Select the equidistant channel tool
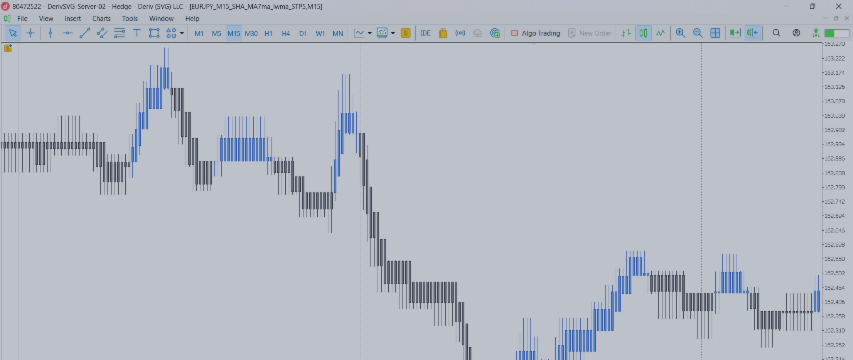The width and height of the screenshot is (853, 360). click(x=102, y=33)
